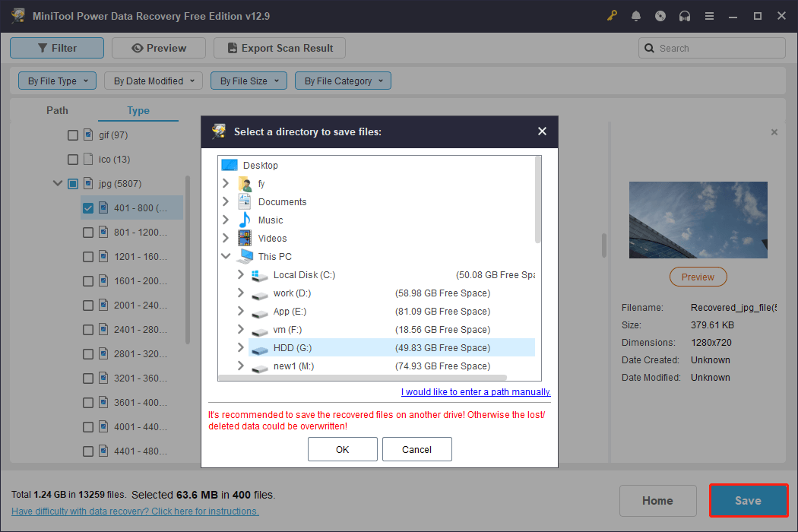Expand the Local Disk (C:) node
The height and width of the screenshot is (532, 798).
click(241, 274)
